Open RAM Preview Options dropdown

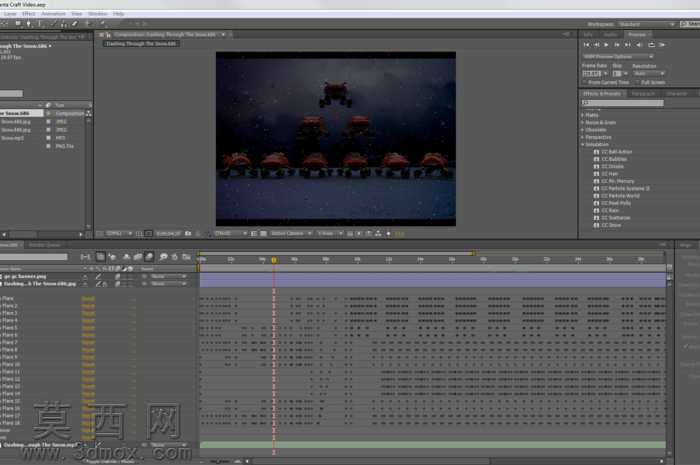tap(618, 57)
